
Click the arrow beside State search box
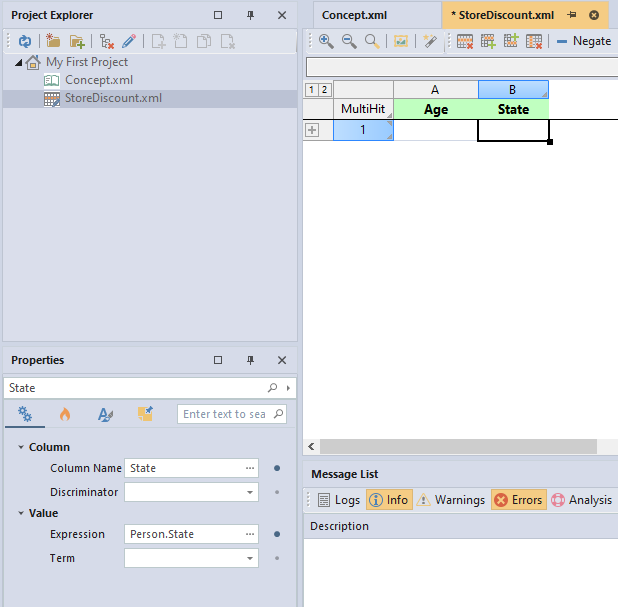point(288,388)
